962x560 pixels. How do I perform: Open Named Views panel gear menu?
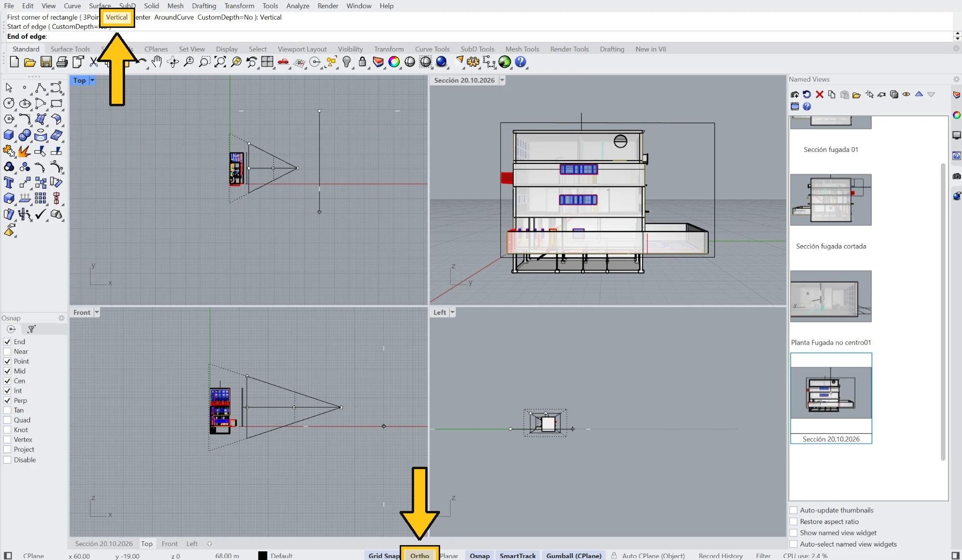tap(956, 79)
